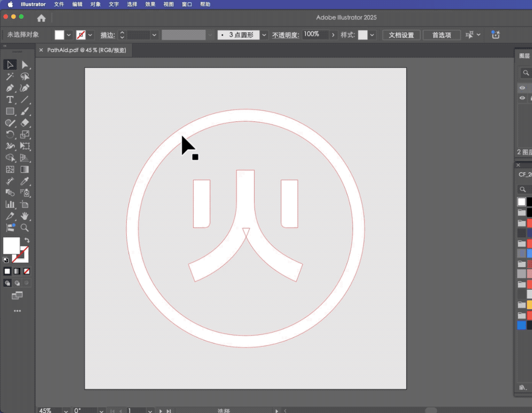Image resolution: width=532 pixels, height=413 pixels.
Task: Select the Blend tool
Action: point(10,192)
